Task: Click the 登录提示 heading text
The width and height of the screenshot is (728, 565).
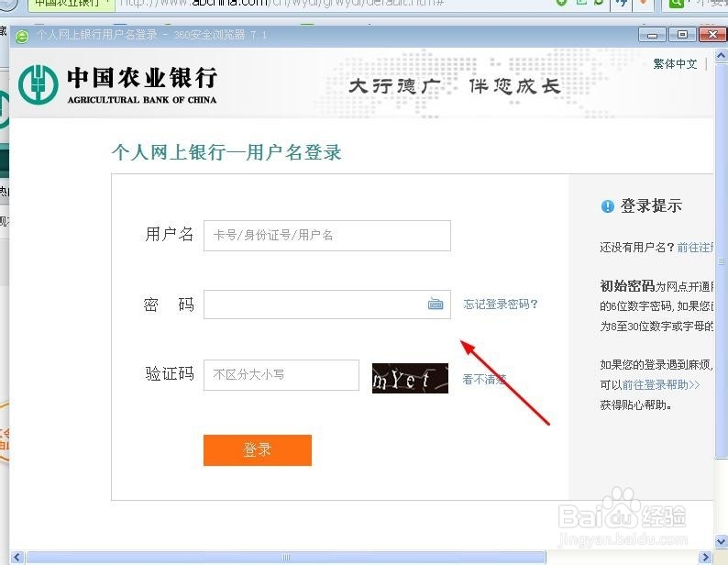Action: tap(651, 205)
